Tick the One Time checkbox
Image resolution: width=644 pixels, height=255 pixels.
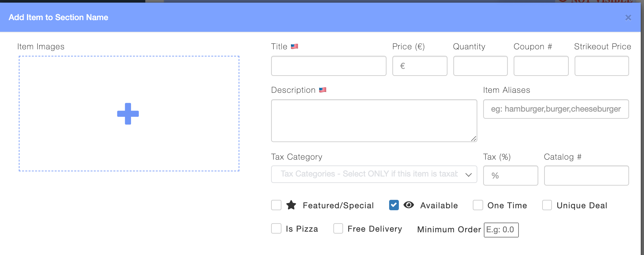(x=478, y=205)
